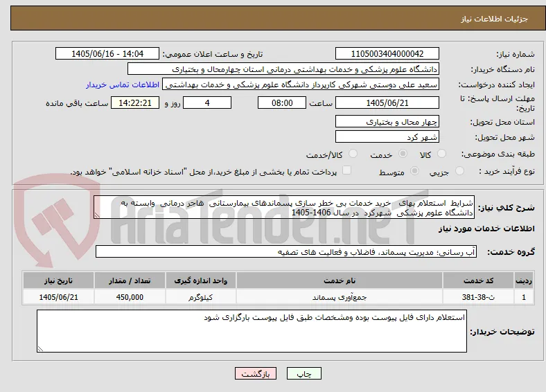Screen dimensions: 546x392
Task: Click the گروه خدمت label
Action: click(511, 252)
